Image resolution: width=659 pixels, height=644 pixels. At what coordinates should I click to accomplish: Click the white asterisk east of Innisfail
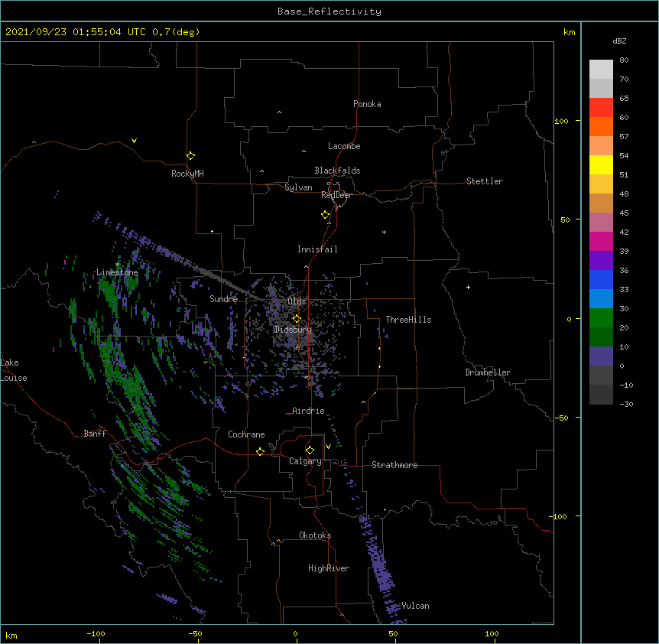tap(384, 233)
